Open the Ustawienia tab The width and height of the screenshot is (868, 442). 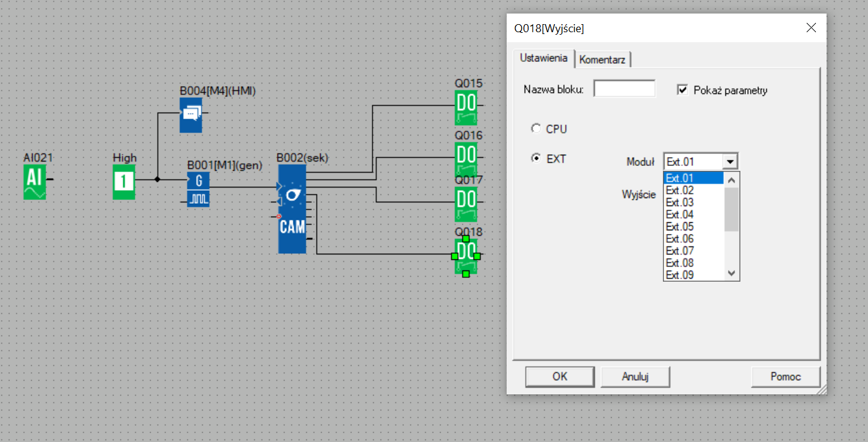point(543,58)
